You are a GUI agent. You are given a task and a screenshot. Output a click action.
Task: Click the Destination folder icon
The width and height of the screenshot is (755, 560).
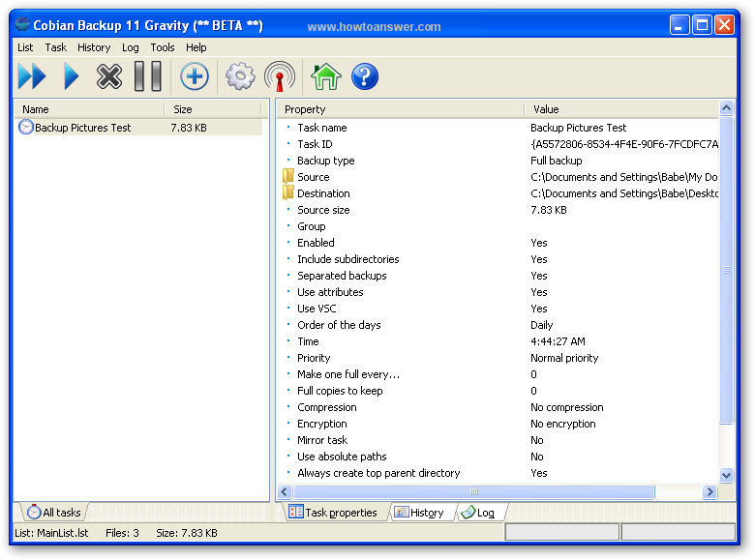(288, 192)
